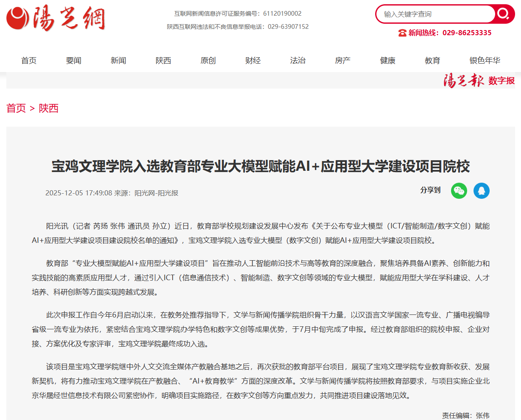The image size is (521, 420).
Task: Navigate to the 房产 section
Action: tap(343, 61)
